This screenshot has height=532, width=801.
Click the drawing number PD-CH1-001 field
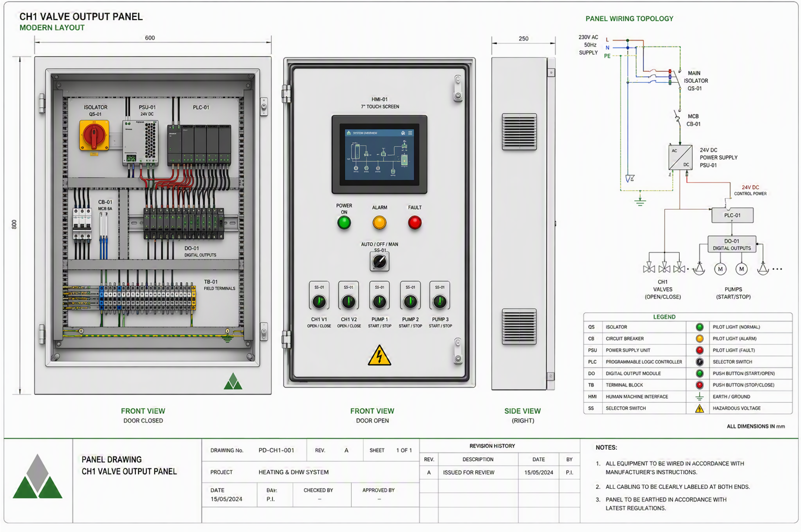pos(276,450)
